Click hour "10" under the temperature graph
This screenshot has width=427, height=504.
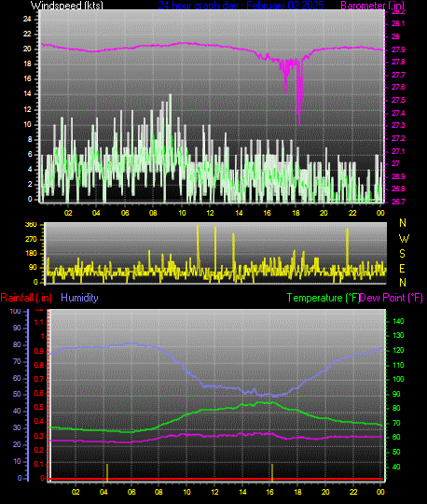point(186,492)
